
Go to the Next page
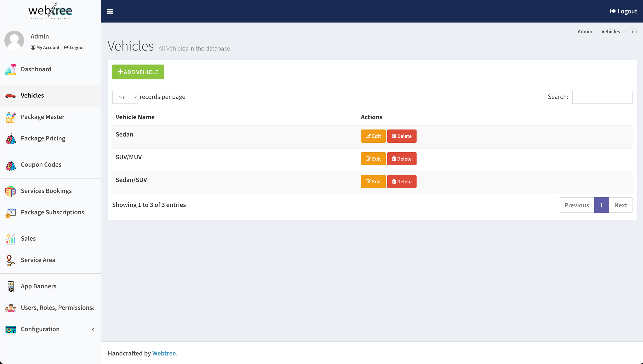click(x=620, y=205)
